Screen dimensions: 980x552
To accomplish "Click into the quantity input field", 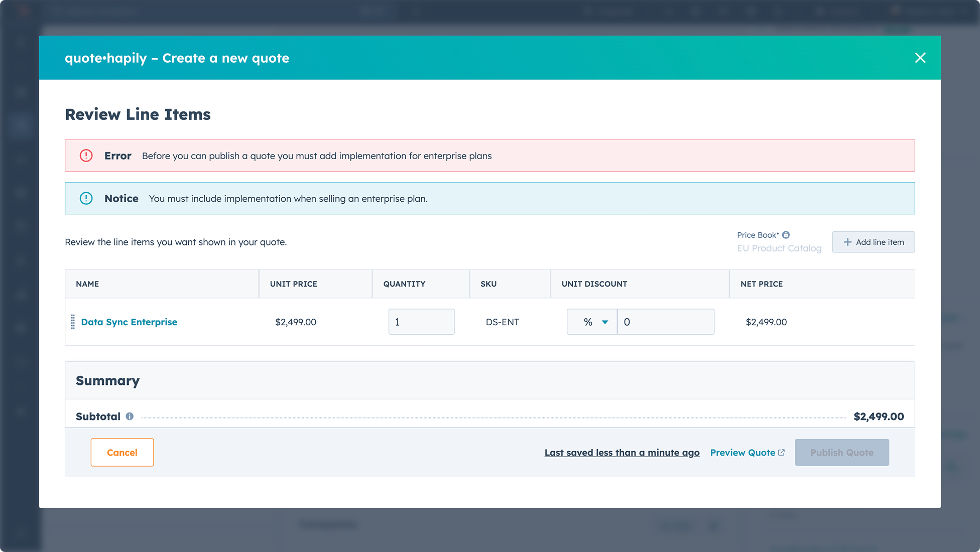I will [x=421, y=322].
